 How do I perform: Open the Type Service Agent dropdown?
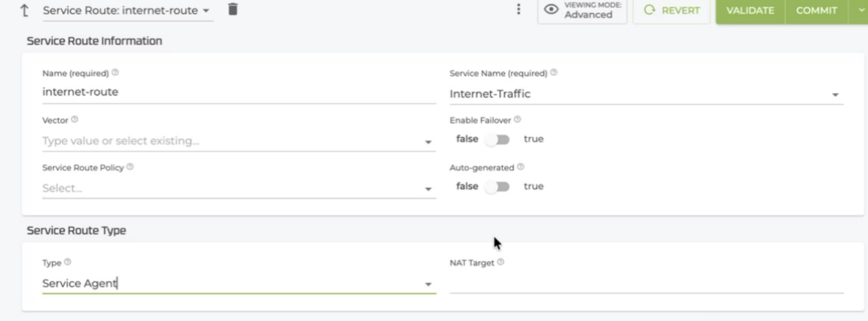click(428, 285)
